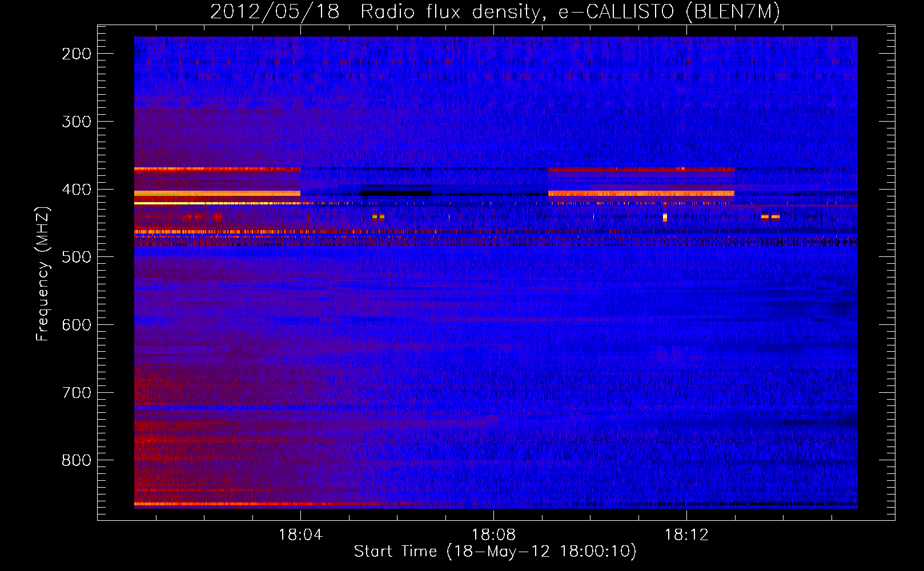Click the bright yellow emission band near 405 MHz
924x571 pixels.
coord(217,194)
